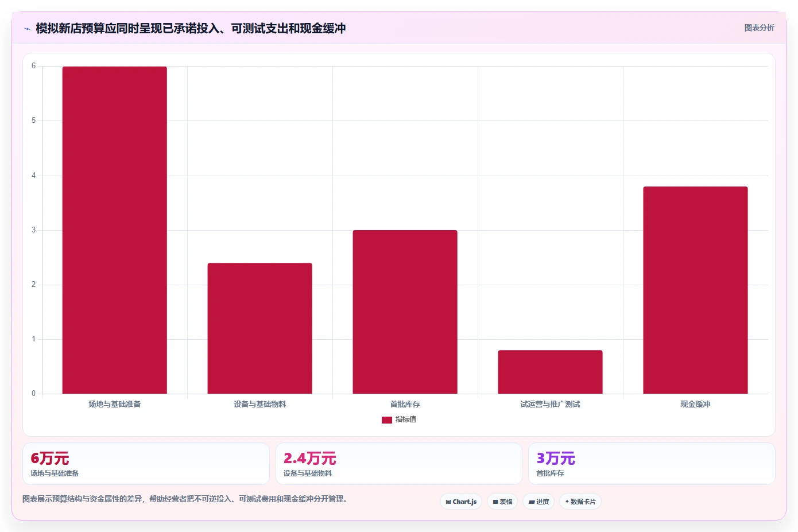Select the 数据卡片 chip
Image resolution: width=798 pixels, height=532 pixels.
click(580, 502)
